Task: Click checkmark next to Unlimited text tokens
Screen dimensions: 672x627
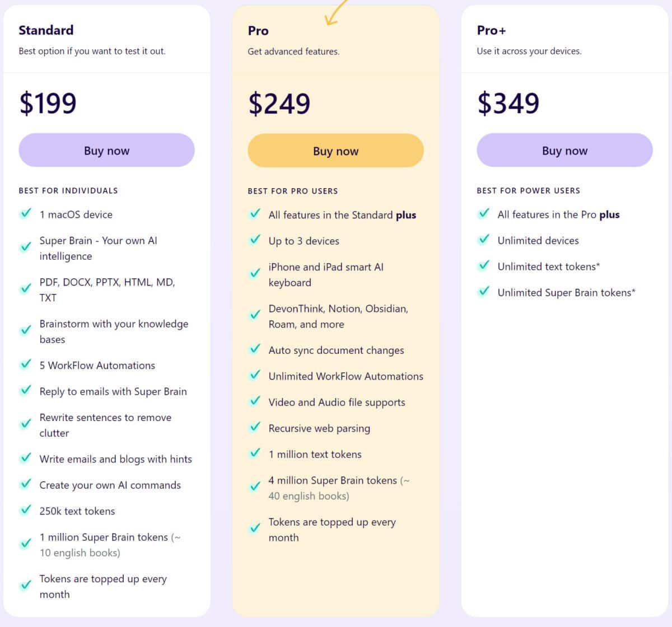Action: [x=484, y=265]
